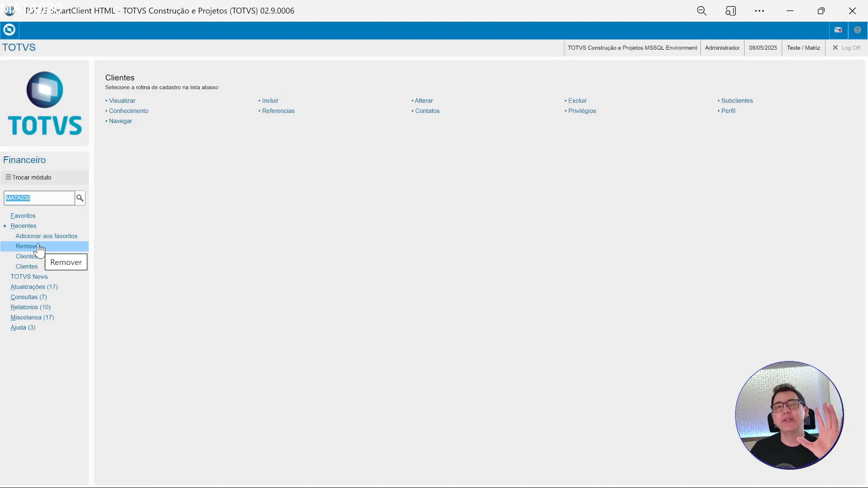The width and height of the screenshot is (868, 488).
Task: Click the zoom out magnifier in title bar
Action: [x=702, y=11]
